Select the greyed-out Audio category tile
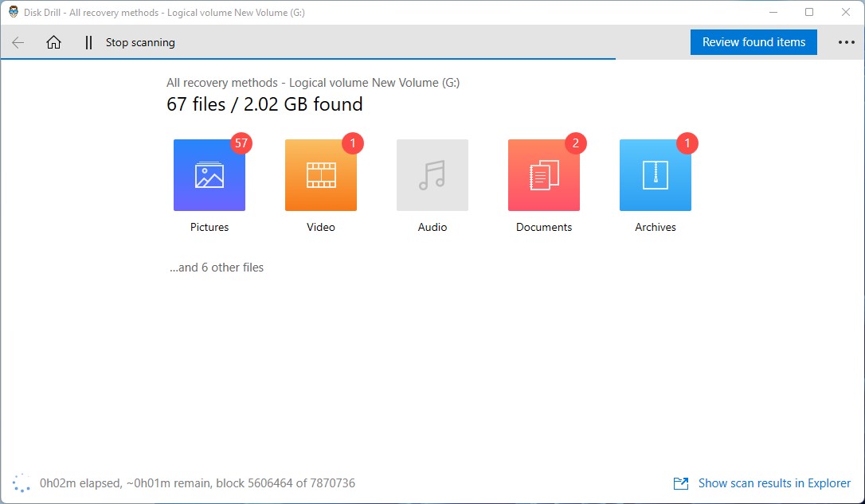The image size is (865, 504). (x=432, y=175)
